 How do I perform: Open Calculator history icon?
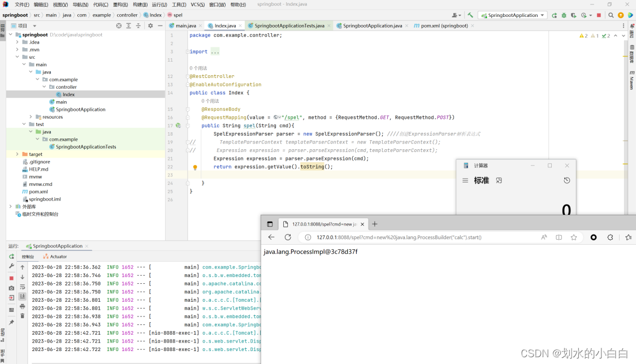[566, 180]
